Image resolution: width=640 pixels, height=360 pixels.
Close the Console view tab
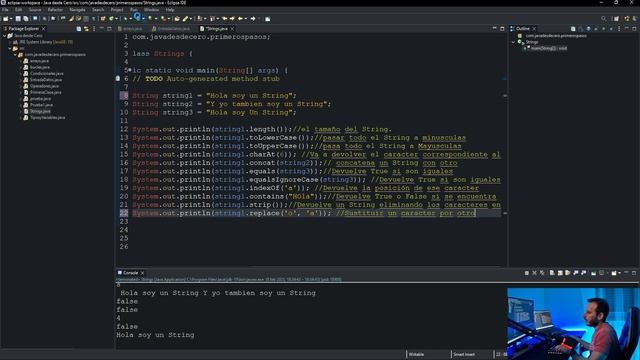pyautogui.click(x=142, y=273)
